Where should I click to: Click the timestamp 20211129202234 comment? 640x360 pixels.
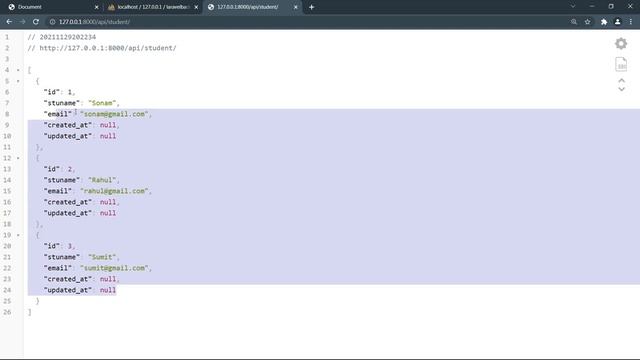tap(68, 37)
